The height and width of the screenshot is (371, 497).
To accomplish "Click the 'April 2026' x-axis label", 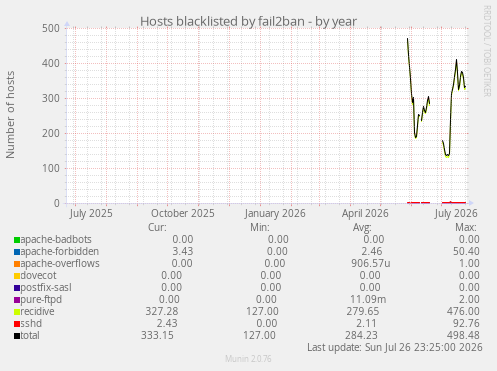I will (x=365, y=213).
